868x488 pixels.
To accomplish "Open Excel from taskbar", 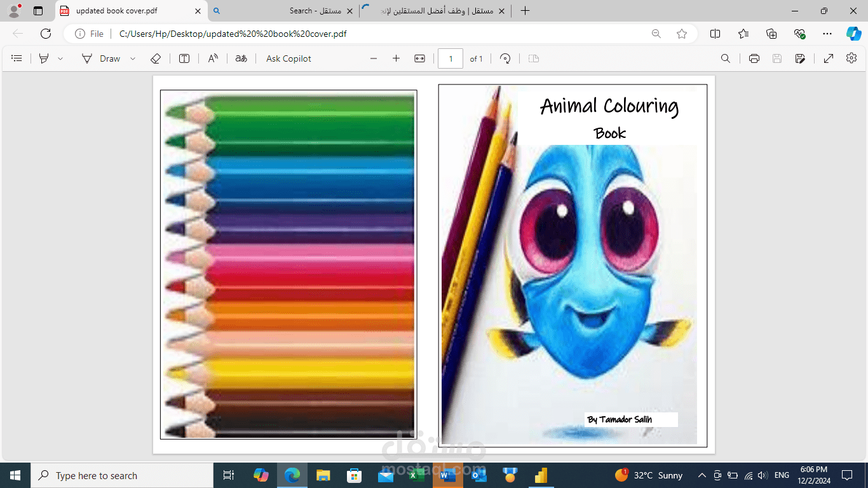I will click(x=416, y=475).
